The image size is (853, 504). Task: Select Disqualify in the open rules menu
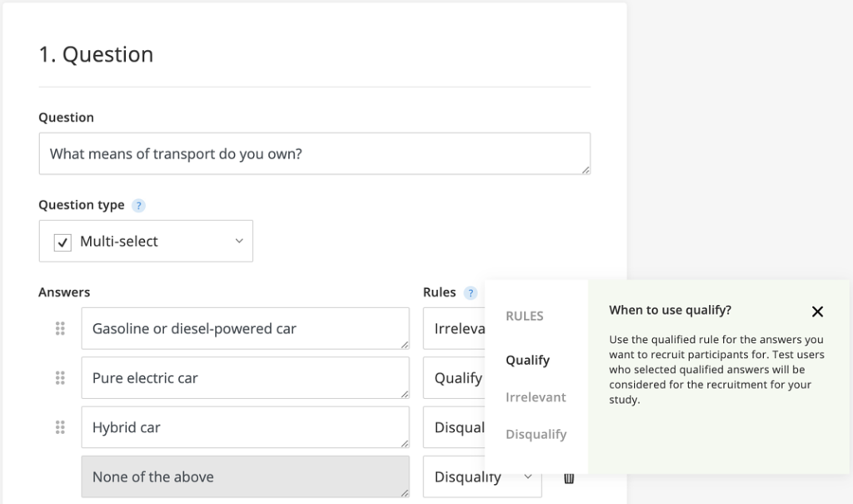click(x=538, y=434)
